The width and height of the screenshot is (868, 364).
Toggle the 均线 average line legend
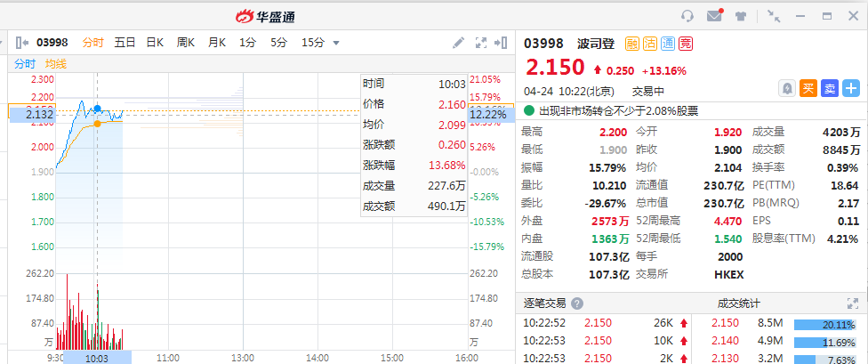[x=56, y=64]
